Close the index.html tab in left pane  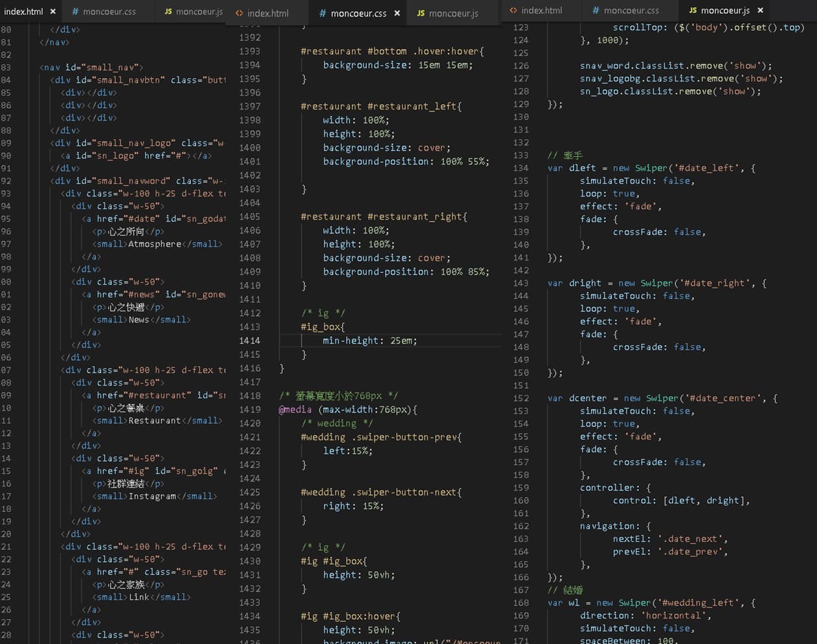[x=53, y=12]
